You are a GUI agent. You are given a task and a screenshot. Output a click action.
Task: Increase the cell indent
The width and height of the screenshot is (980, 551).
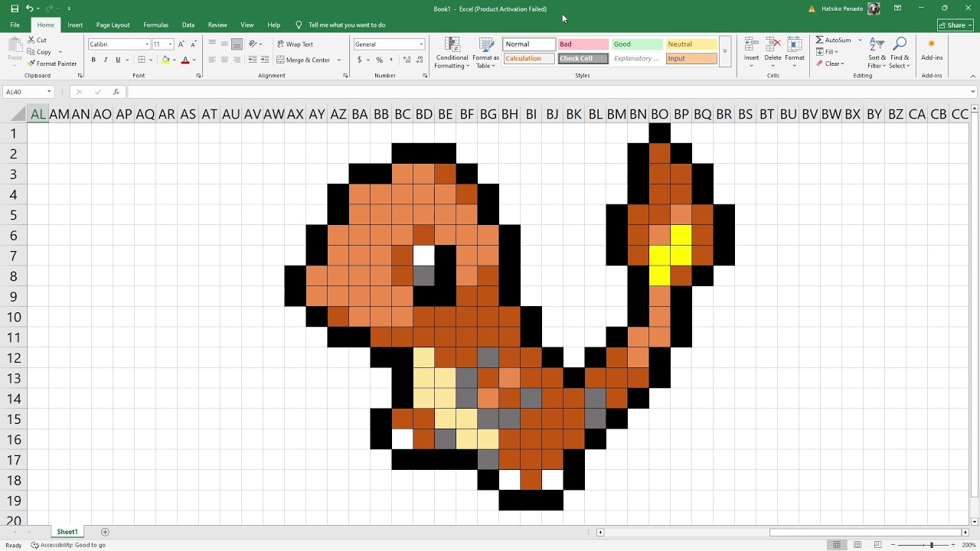265,60
